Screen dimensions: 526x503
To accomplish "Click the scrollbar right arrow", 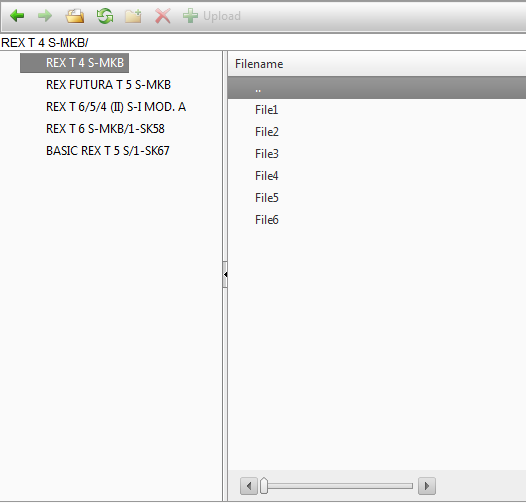I will (x=427, y=486).
